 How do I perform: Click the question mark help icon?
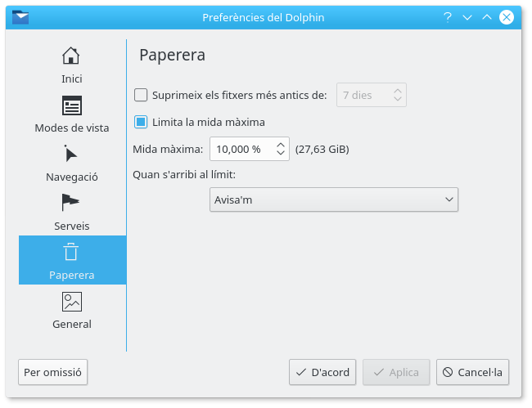[x=448, y=17]
